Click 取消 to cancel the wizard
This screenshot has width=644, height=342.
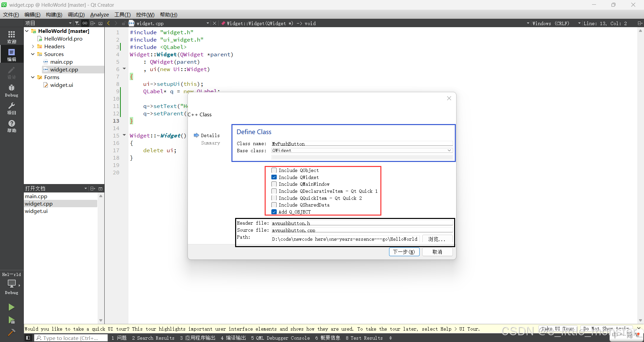(437, 252)
